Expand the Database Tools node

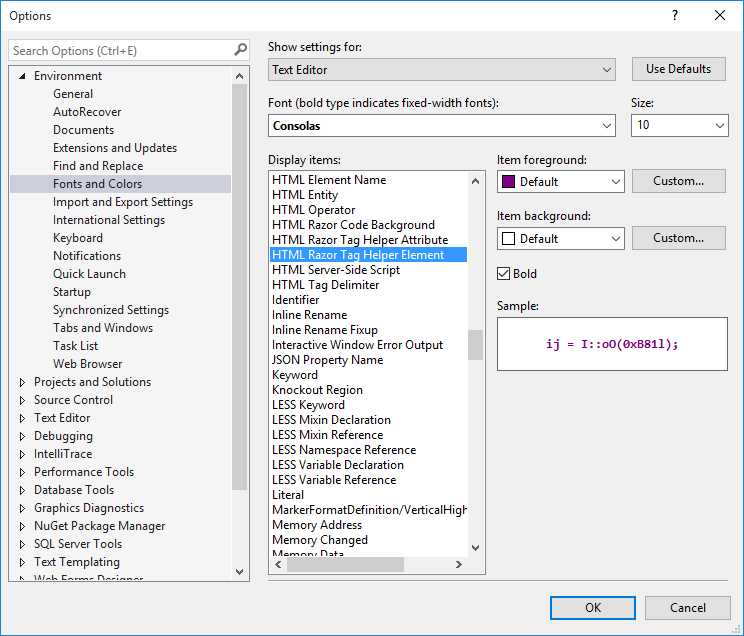[22, 490]
